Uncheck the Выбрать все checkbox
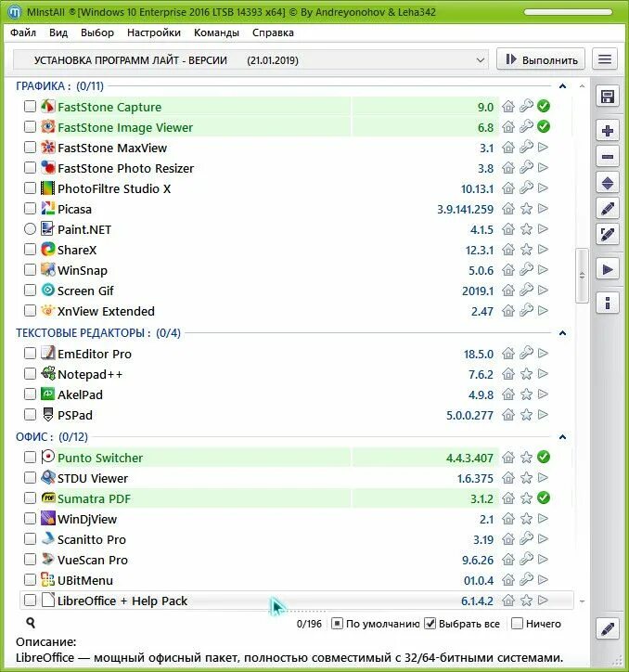The image size is (629, 672). tap(430, 624)
